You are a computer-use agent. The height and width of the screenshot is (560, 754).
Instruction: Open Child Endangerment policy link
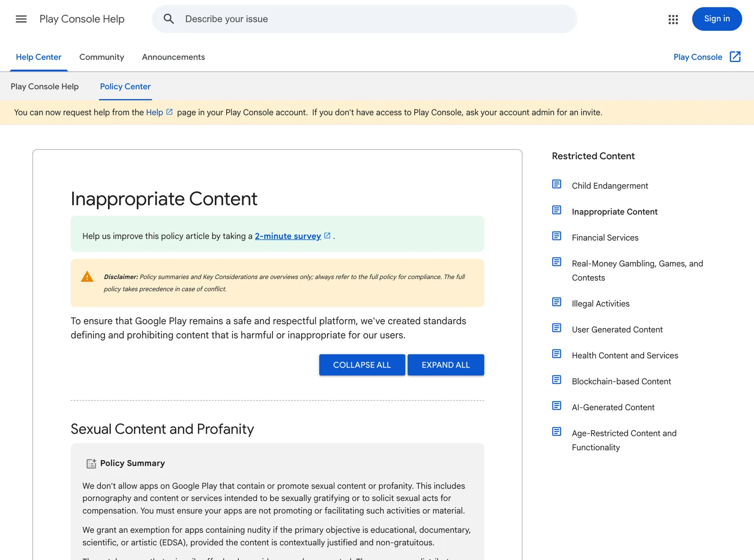click(610, 186)
